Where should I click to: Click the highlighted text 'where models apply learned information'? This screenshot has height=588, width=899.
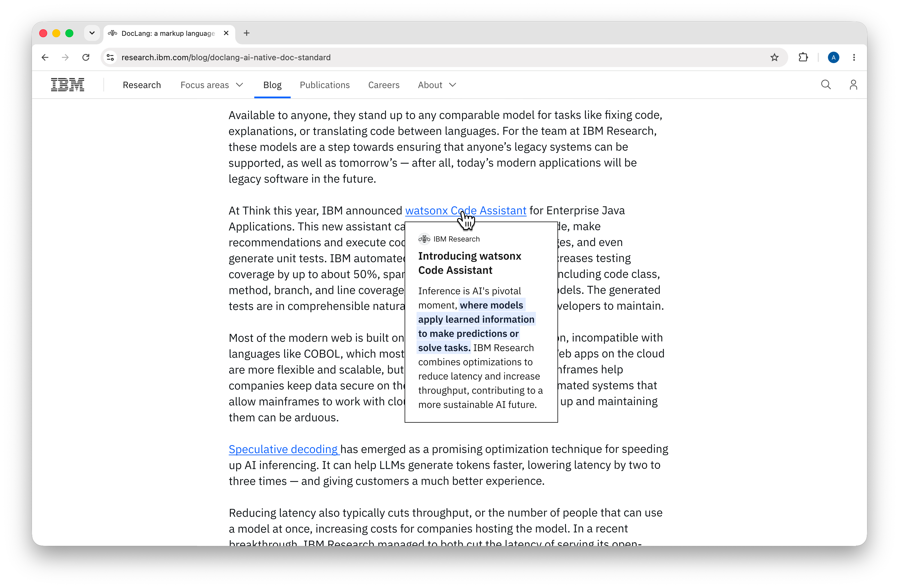(476, 312)
